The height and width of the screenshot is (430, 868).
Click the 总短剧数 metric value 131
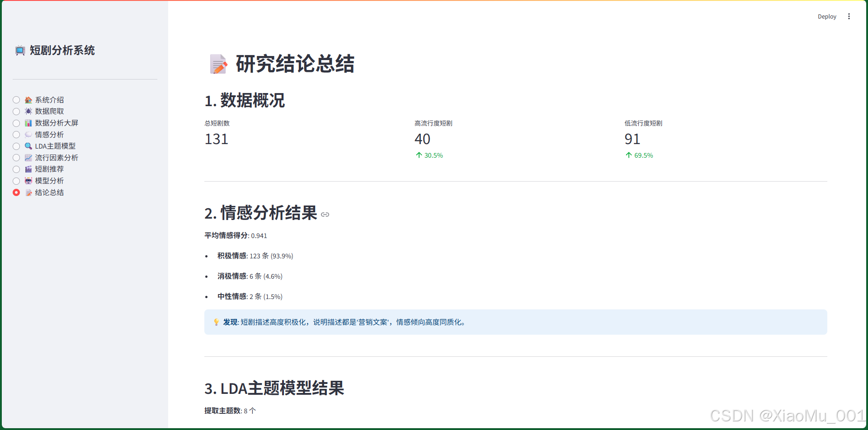tap(217, 139)
